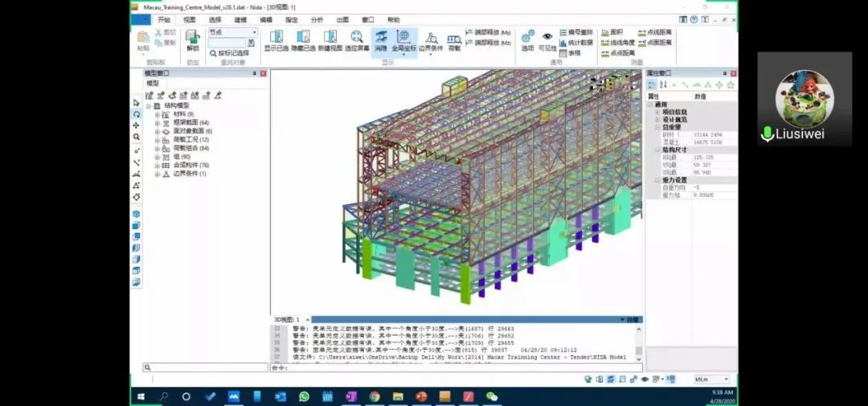Click the 解锁 unlock icon in the ribbon
The image size is (868, 406).
click(192, 39)
